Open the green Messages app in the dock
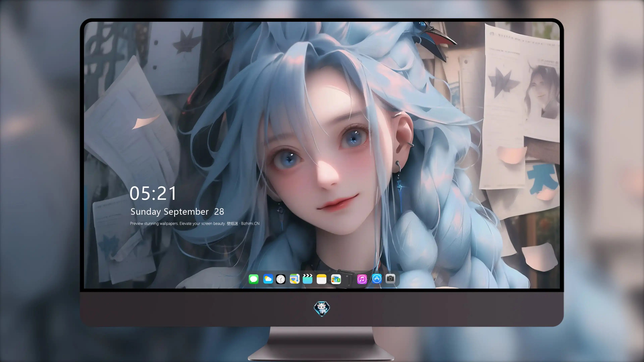 (254, 279)
